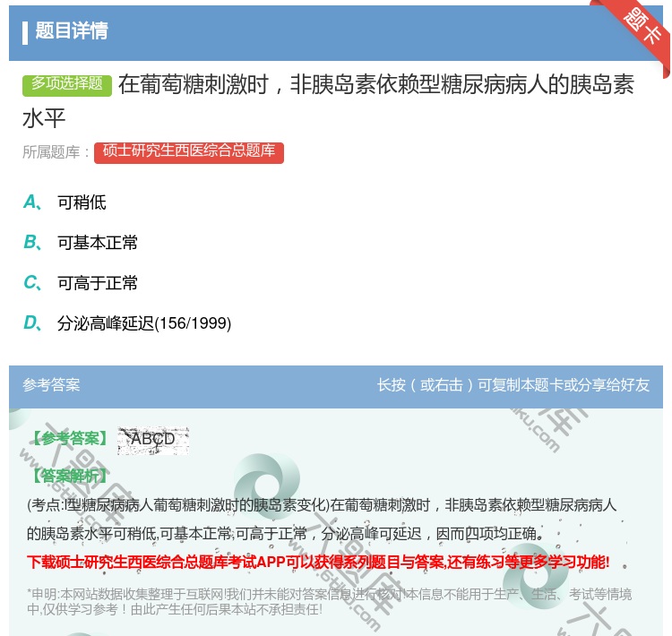Open the 题目详情 header title

tap(72, 31)
